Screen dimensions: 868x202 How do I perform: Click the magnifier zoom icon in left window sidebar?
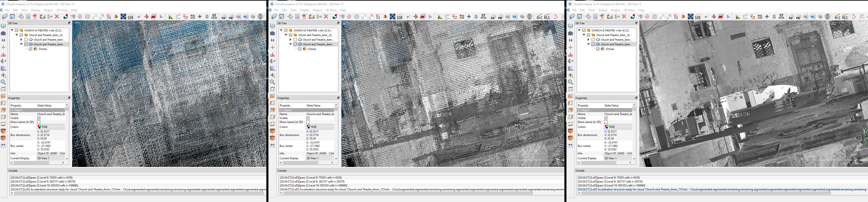tap(3, 82)
